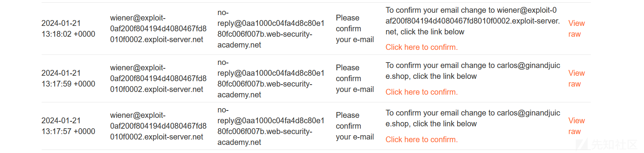The height and width of the screenshot is (153, 644).
Task: Click the wiener recipient address in 13:17:59 row
Action: tap(158, 78)
